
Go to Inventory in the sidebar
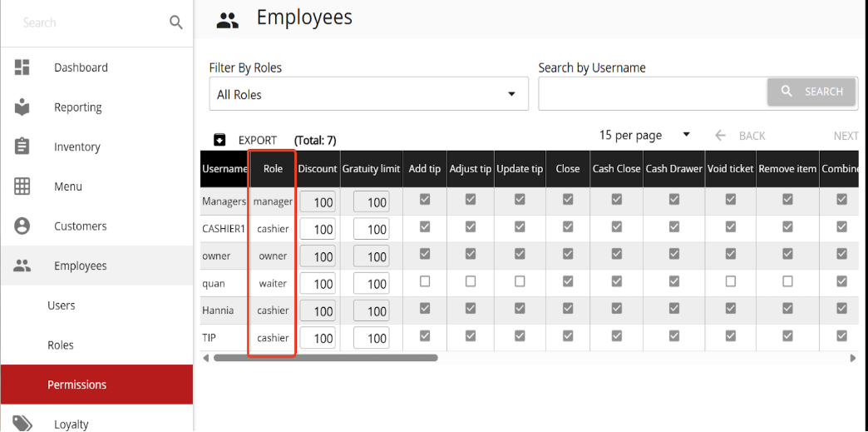click(x=77, y=147)
